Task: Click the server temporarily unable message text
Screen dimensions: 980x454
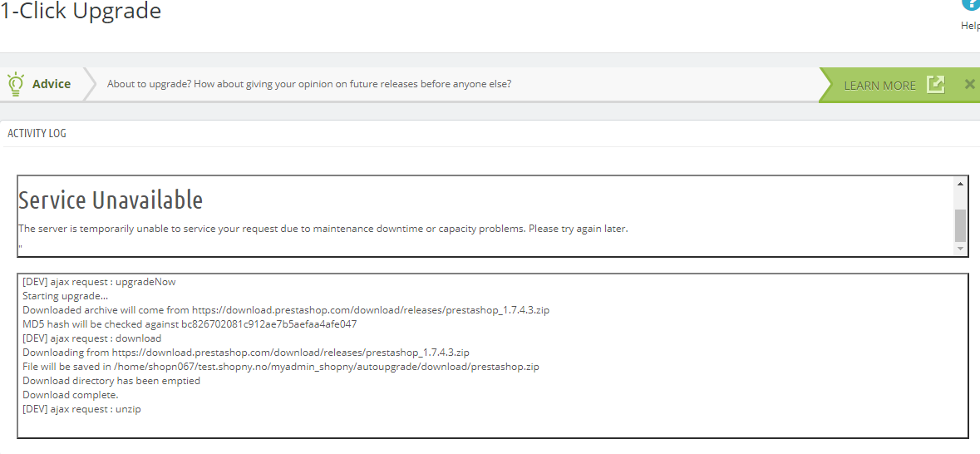Action: (x=323, y=228)
